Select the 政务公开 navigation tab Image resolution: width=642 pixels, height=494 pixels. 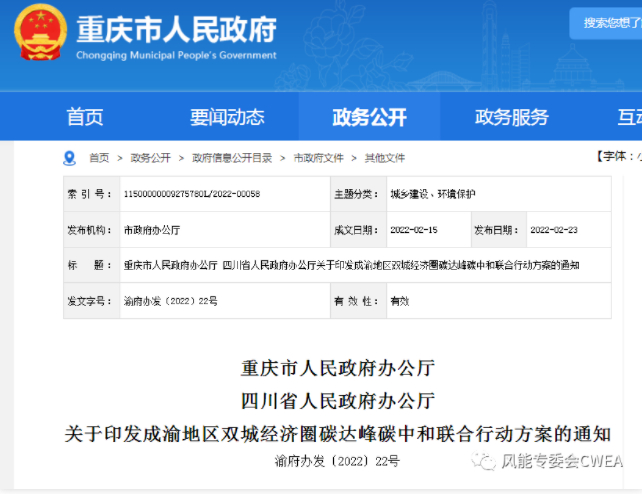369,117
